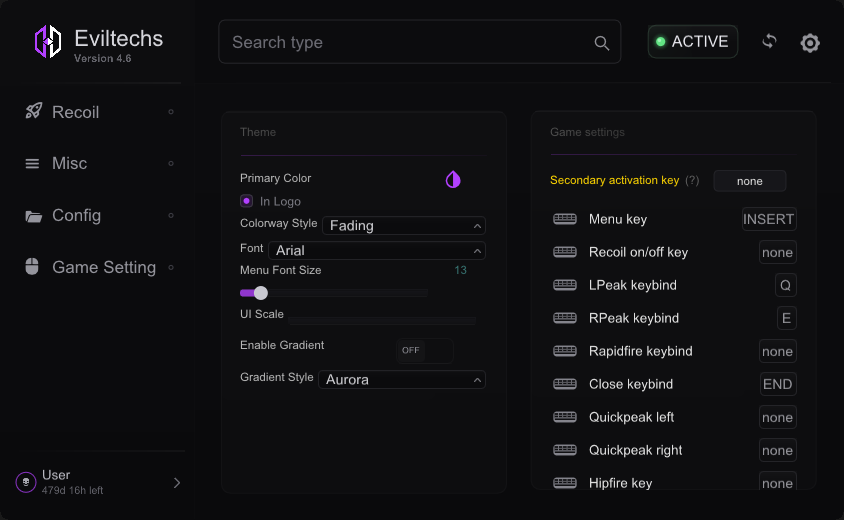Rebind Quickpeak right none button
This screenshot has height=520, width=844.
(x=777, y=450)
